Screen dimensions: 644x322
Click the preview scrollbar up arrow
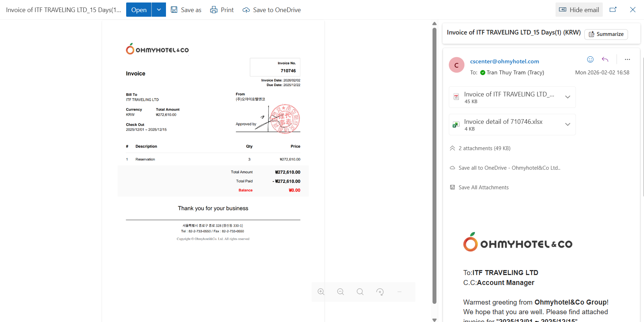(x=434, y=23)
